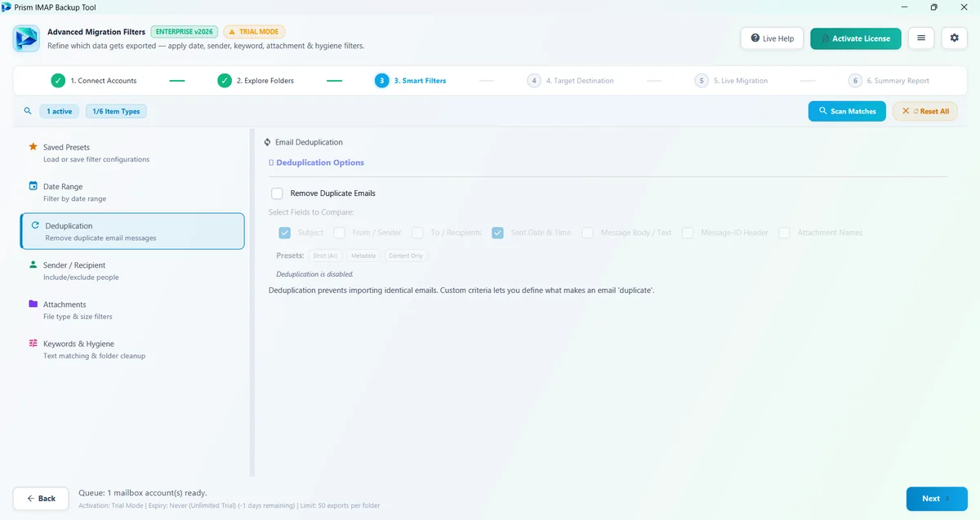The image size is (980, 520).
Task: Click the green checkmark of step 2
Action: [225, 81]
